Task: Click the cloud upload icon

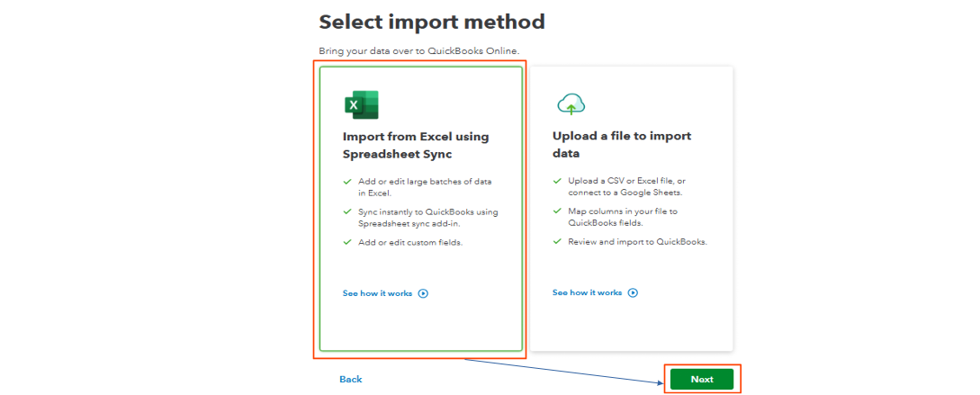Action: 571,104
